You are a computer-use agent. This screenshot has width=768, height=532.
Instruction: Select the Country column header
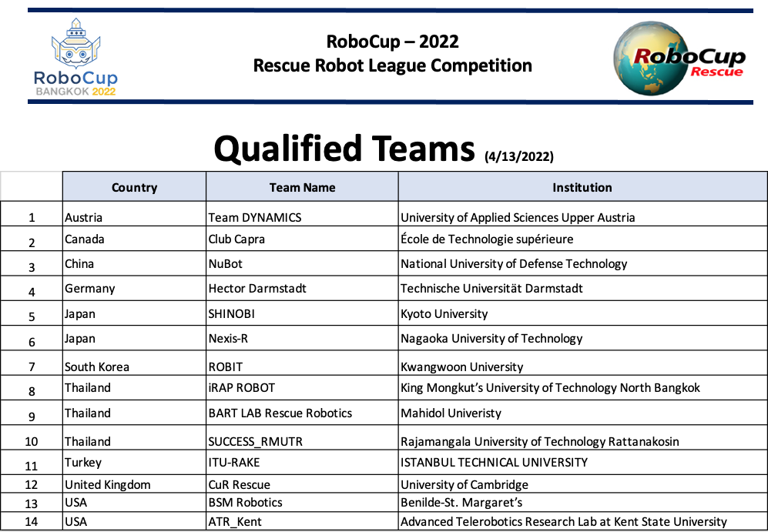point(134,186)
